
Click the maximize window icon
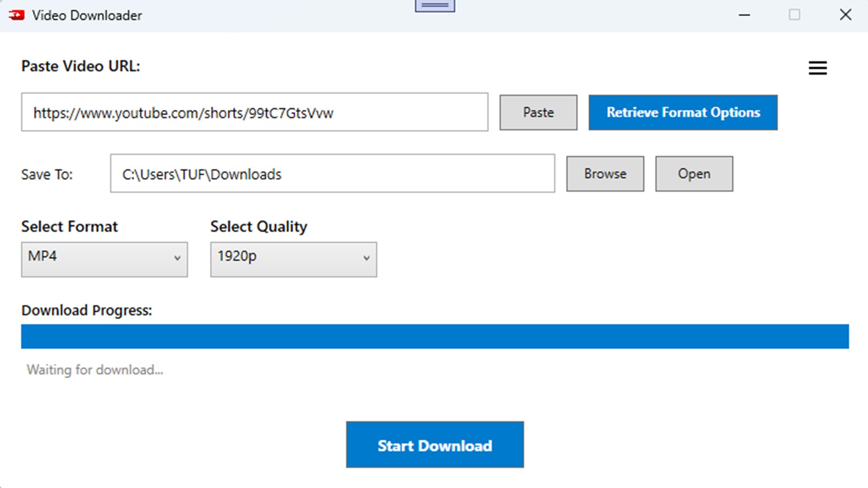(794, 15)
